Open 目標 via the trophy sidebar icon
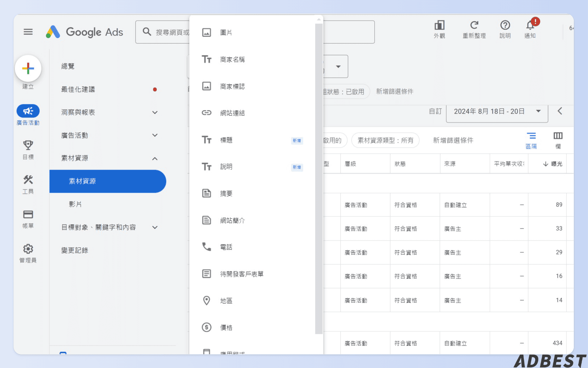Screen dimensions: 588x368 [x=28, y=145]
